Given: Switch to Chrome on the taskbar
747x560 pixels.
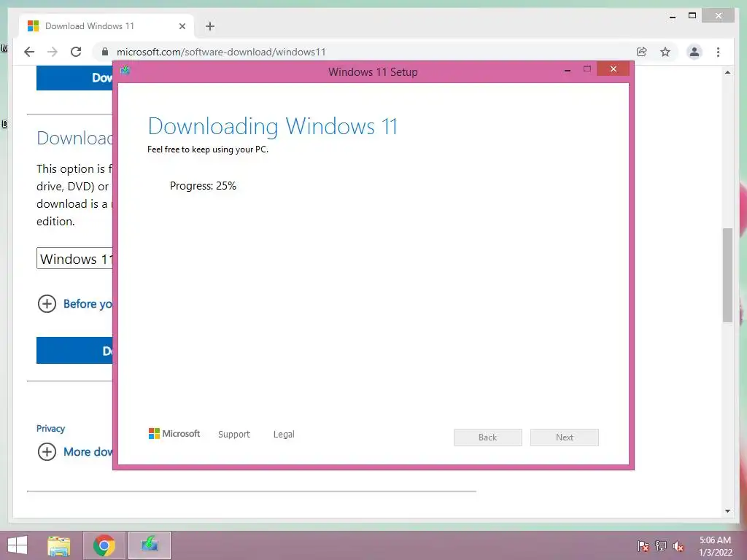Looking at the screenshot, I should (x=104, y=545).
